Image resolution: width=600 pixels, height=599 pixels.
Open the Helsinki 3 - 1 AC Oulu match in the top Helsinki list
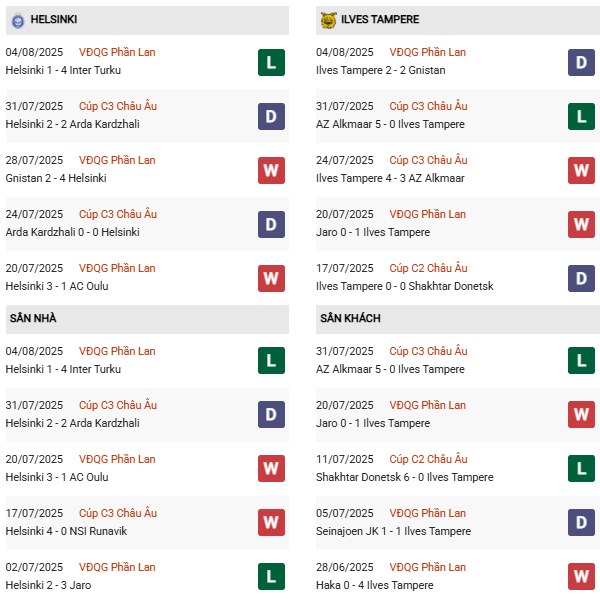[x=57, y=286]
